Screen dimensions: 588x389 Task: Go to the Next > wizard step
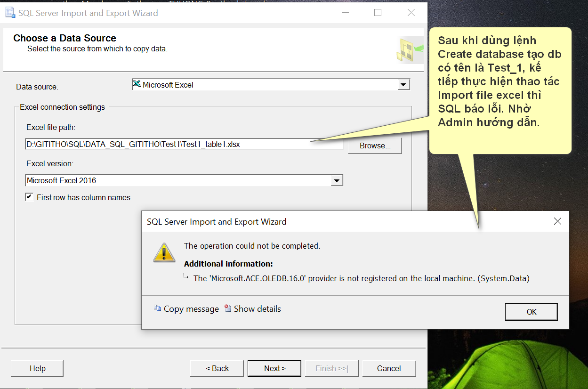[x=275, y=368]
